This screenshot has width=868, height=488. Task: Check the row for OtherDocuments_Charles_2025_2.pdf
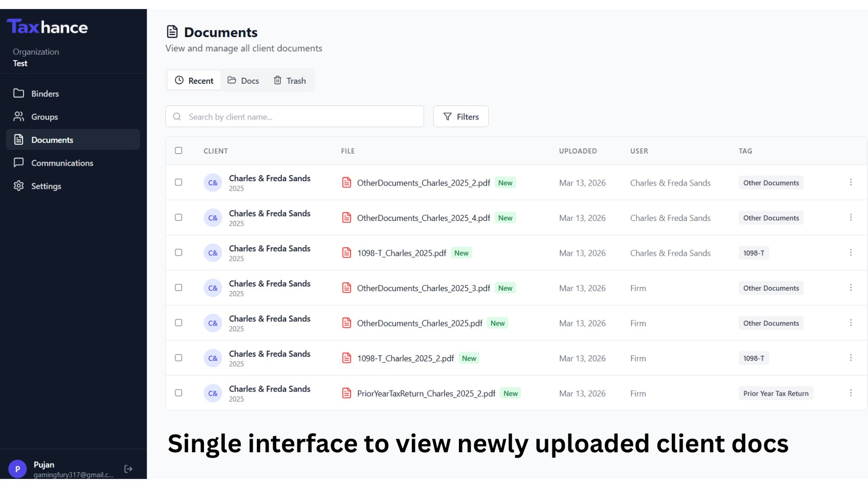point(179,182)
